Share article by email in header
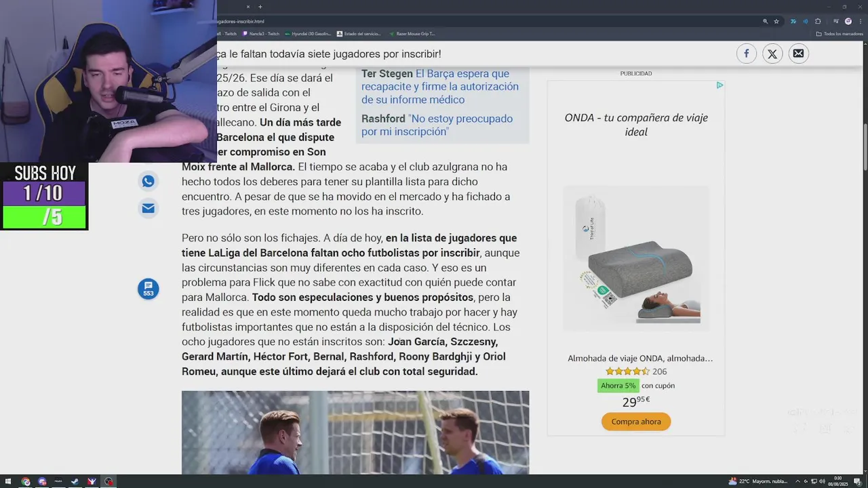Screen dimensions: 868x488 coord(799,54)
